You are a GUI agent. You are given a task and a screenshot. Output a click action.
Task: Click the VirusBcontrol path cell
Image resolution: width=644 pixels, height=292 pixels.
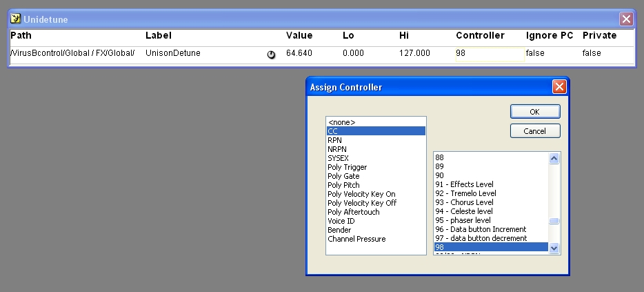click(72, 53)
